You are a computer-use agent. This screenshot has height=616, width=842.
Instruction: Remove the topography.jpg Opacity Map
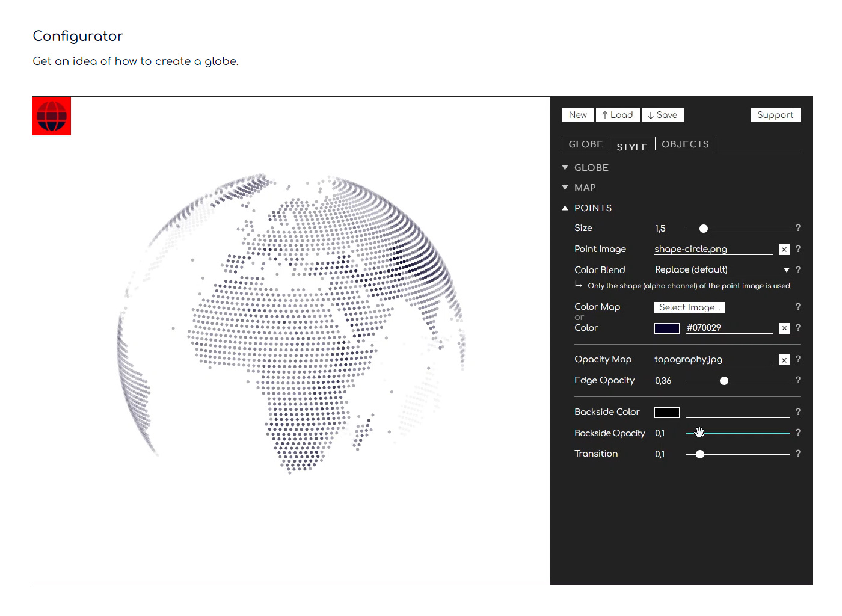pyautogui.click(x=784, y=359)
